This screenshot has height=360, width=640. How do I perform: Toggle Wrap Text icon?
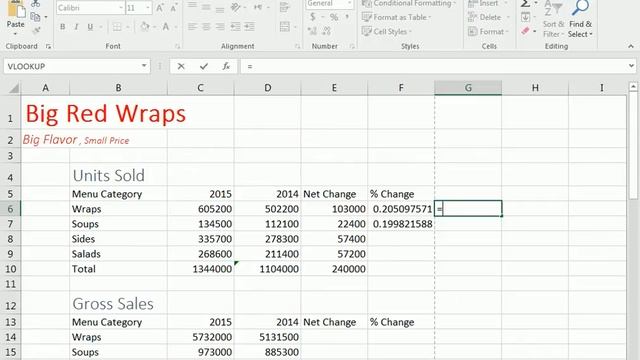tap(284, 7)
